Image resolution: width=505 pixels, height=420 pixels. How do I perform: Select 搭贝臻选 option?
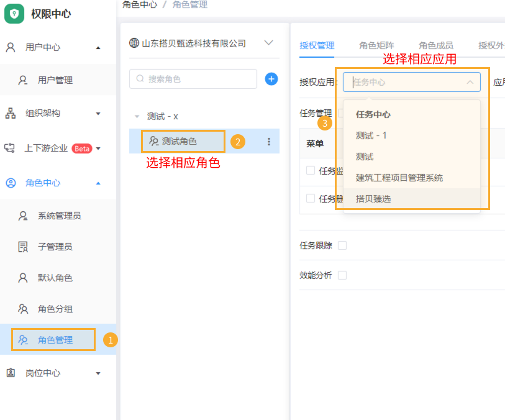[412, 199]
